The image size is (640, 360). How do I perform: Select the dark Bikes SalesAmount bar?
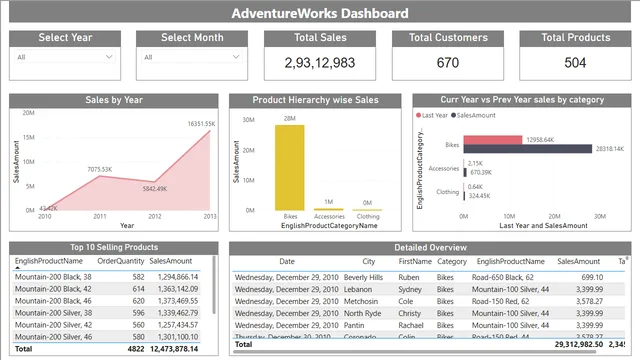(x=528, y=149)
